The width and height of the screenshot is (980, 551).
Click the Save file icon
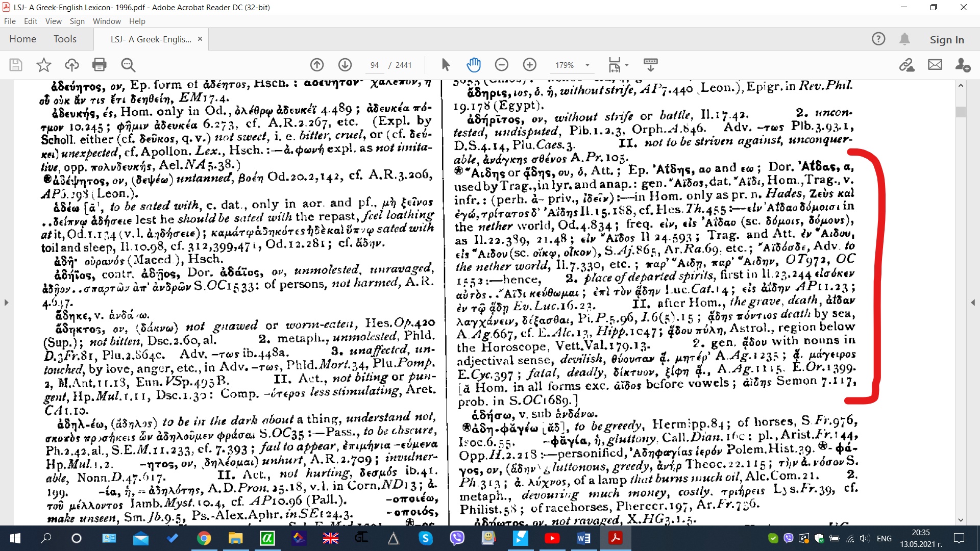click(x=16, y=65)
